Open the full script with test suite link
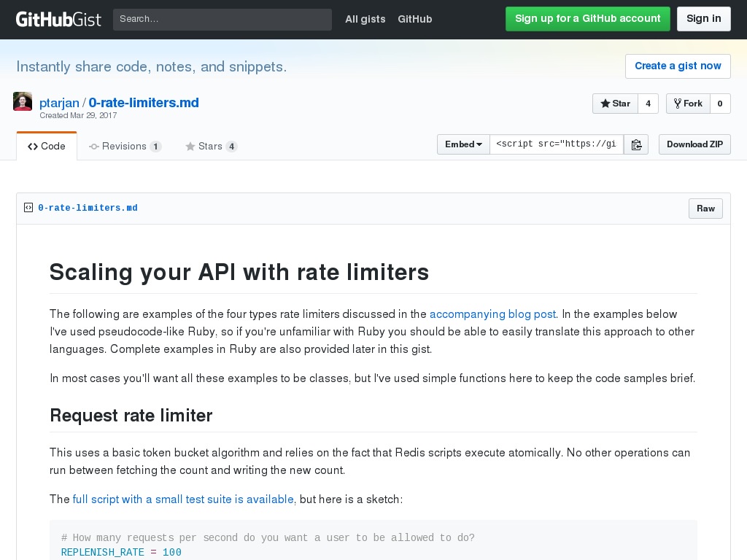 click(x=183, y=499)
